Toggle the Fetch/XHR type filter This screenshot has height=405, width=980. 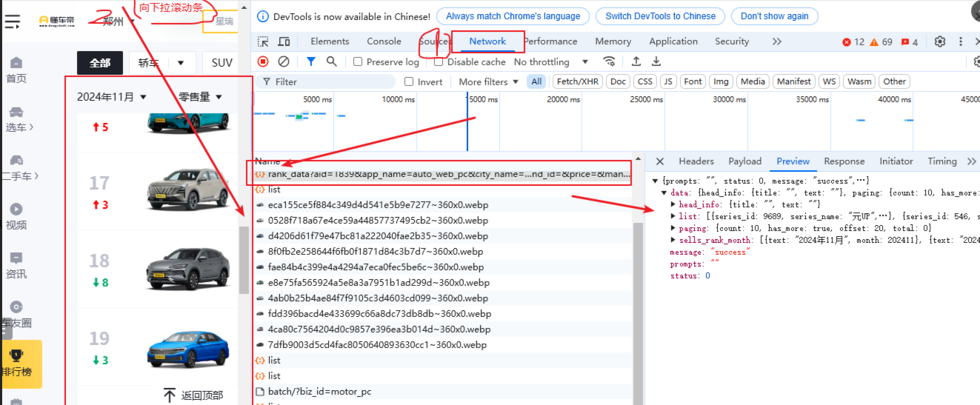(x=577, y=81)
